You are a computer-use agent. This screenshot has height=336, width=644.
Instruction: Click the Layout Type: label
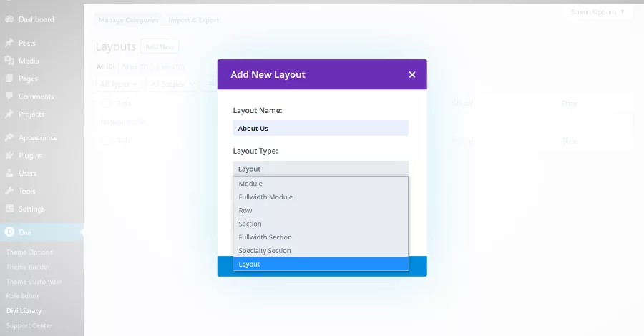pyautogui.click(x=255, y=151)
